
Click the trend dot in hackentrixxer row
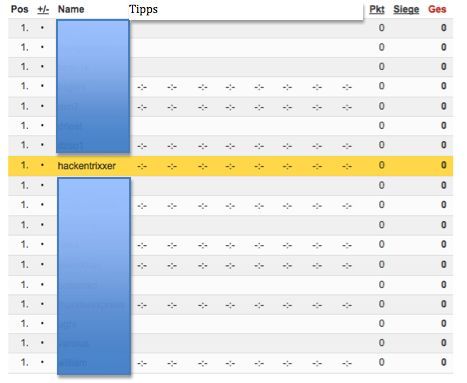point(42,165)
